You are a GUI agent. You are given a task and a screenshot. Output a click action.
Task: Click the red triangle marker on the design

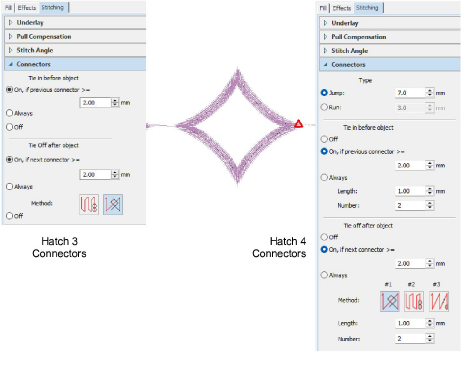pos(299,124)
